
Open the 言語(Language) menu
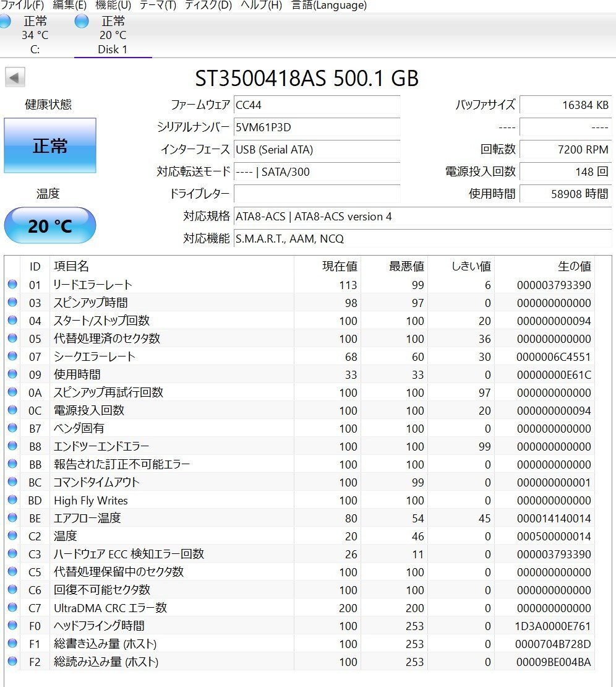[329, 5]
